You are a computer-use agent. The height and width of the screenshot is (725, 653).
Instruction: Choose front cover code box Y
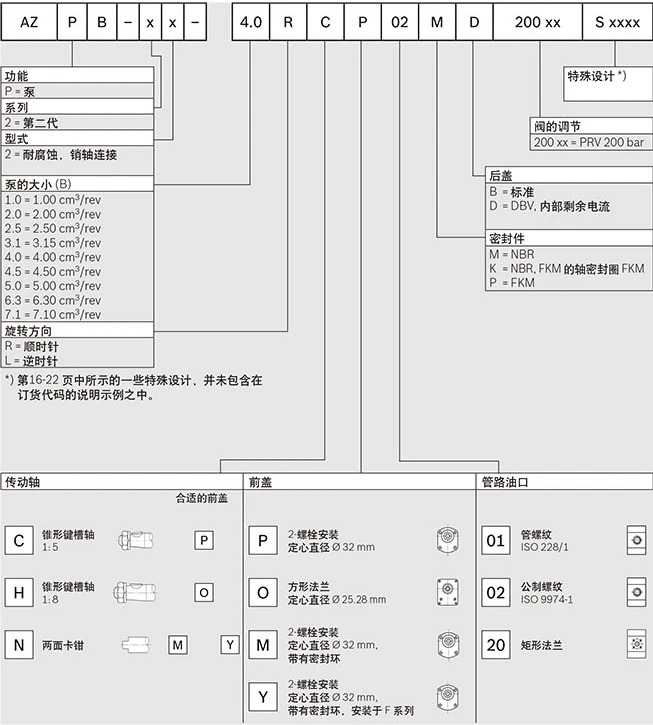tap(263, 696)
